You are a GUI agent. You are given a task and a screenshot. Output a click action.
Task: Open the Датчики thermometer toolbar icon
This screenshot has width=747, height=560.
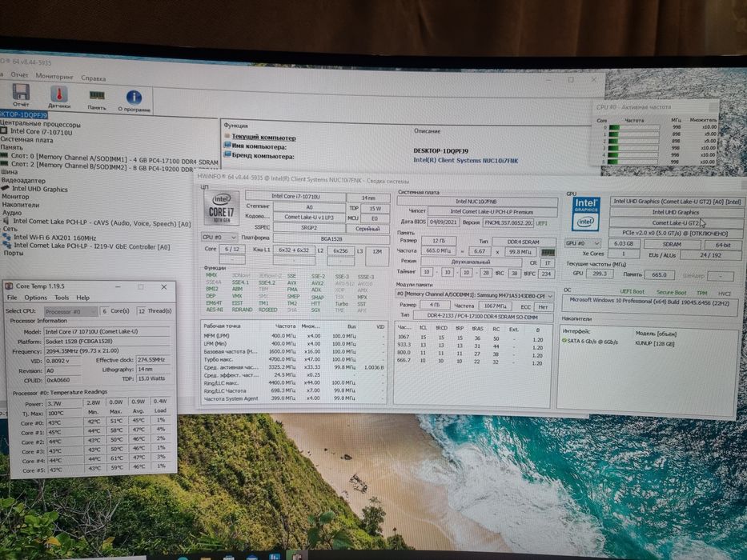click(58, 94)
